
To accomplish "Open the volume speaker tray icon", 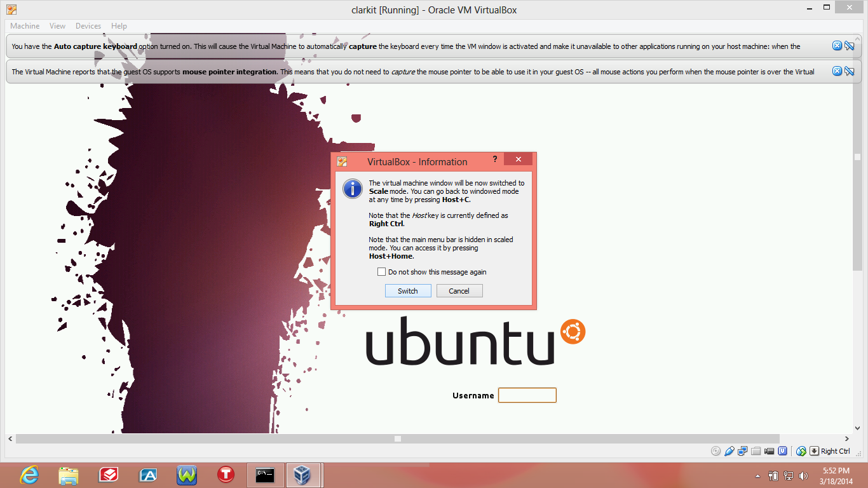I will point(804,475).
